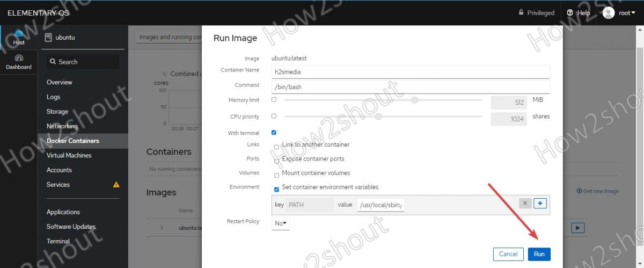Open the Host view icon
644x268 pixels.
click(19, 34)
